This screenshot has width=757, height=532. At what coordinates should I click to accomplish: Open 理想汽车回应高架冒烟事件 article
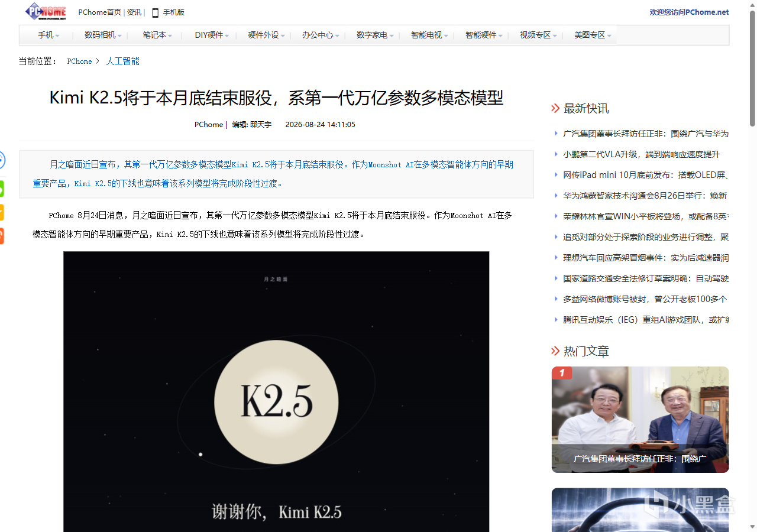(646, 258)
